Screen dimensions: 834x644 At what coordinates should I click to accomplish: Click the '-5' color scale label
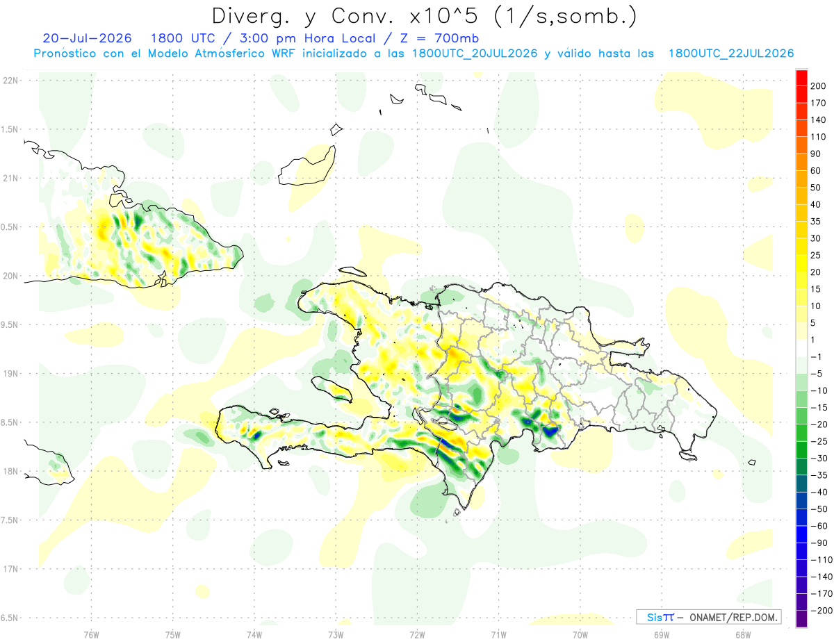(x=817, y=374)
